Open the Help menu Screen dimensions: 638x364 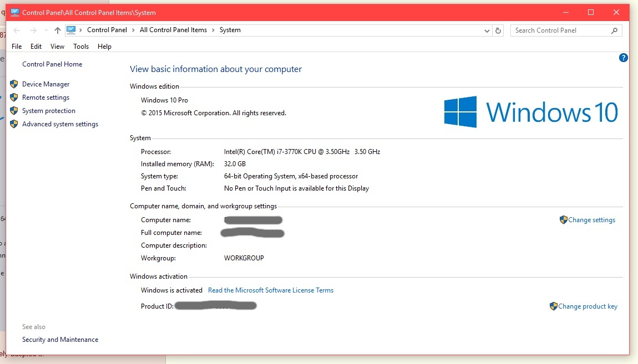[x=104, y=47]
